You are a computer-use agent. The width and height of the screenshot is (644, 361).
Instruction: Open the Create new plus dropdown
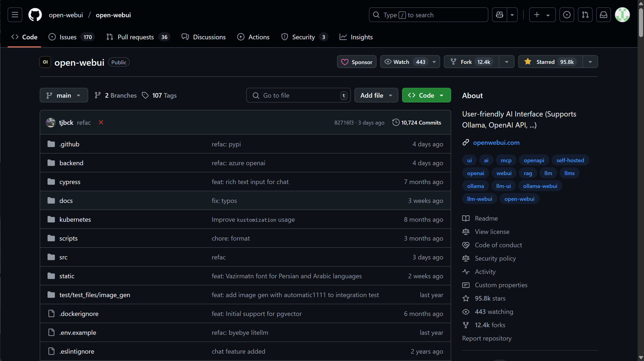pos(542,15)
